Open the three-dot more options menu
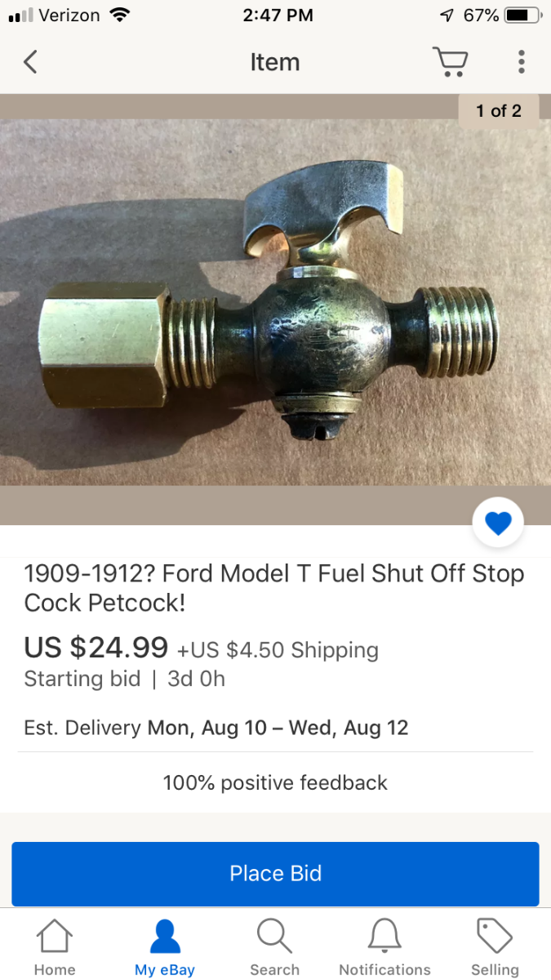This screenshot has height=980, width=551. (x=521, y=62)
